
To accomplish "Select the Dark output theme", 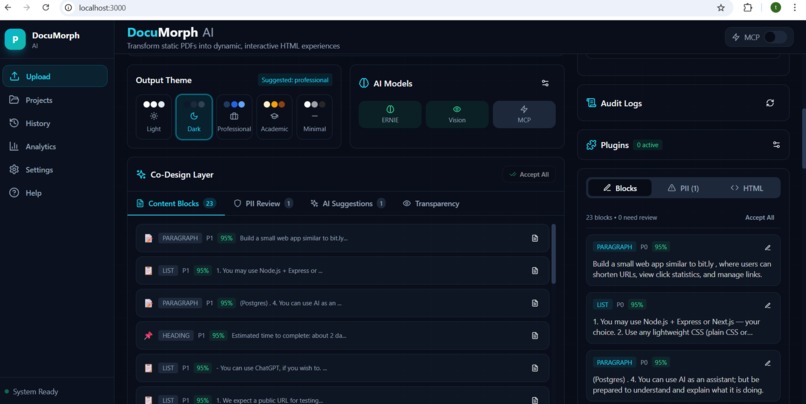I will click(194, 117).
